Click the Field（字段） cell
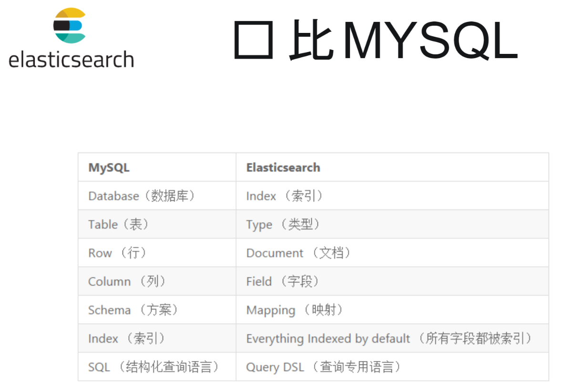Screen dimensions: 583x392 pos(392,281)
